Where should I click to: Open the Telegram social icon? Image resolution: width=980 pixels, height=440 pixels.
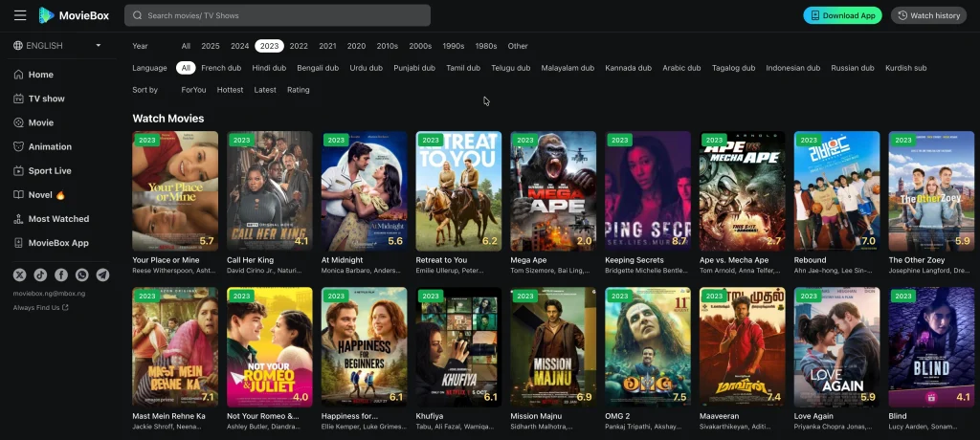point(102,275)
